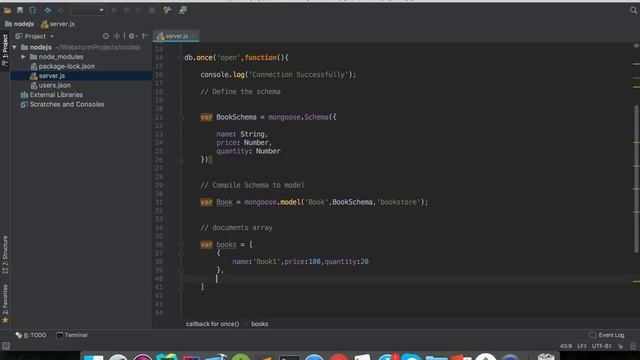640x360 pixels.
Task: Click the Open folder toolbar icon
Action: pyautogui.click(x=7, y=10)
